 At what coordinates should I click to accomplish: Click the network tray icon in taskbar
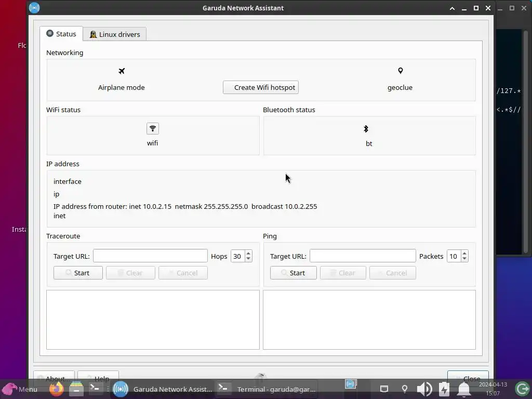coord(384,389)
